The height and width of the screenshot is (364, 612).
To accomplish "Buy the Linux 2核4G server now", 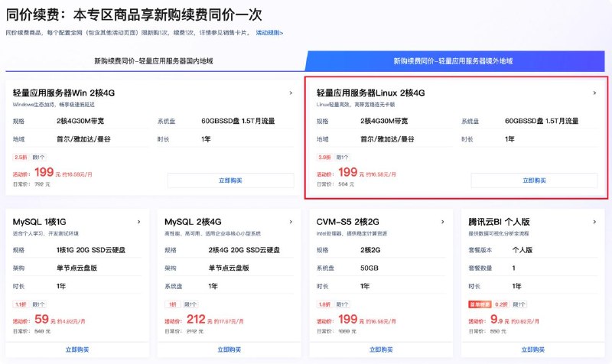I will coord(534,180).
